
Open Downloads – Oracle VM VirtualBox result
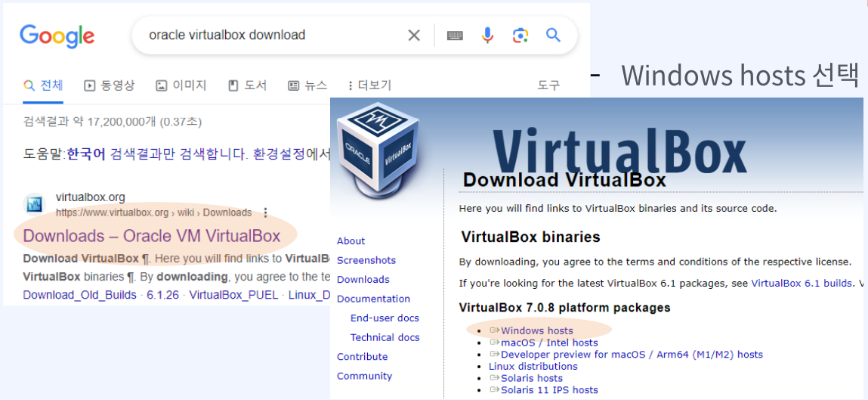pyautogui.click(x=152, y=236)
